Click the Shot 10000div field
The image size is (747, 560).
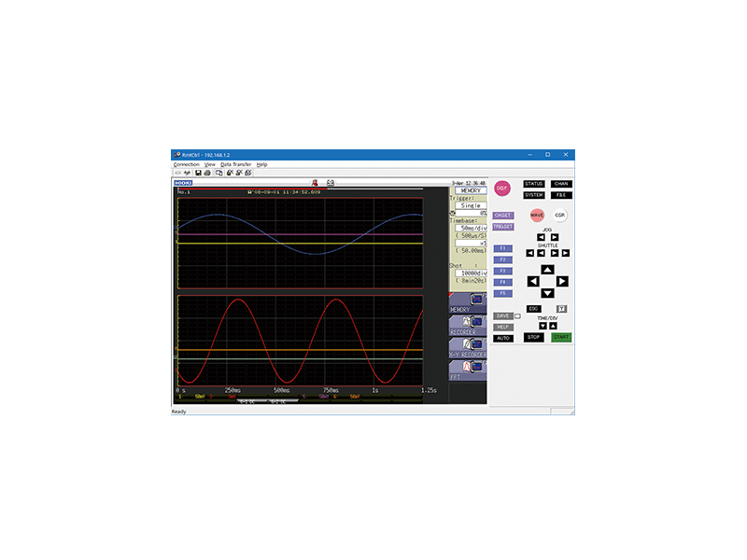click(x=471, y=273)
